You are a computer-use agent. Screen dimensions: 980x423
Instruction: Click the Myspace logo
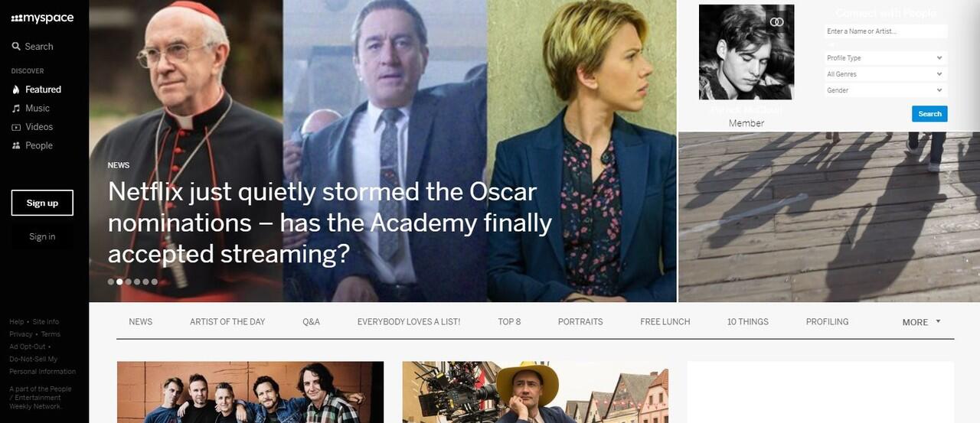42,18
